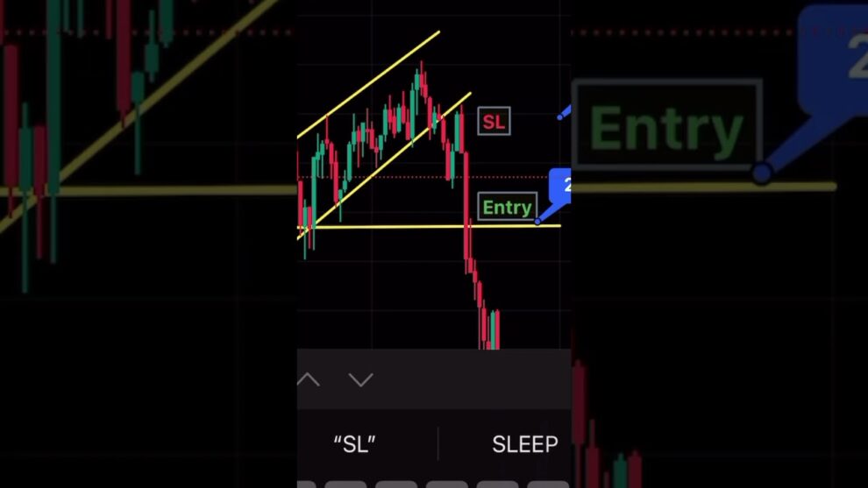Viewport: 868px width, 488px height.
Task: Choose the "SL" keyboard suggestion
Action: pyautogui.click(x=354, y=443)
